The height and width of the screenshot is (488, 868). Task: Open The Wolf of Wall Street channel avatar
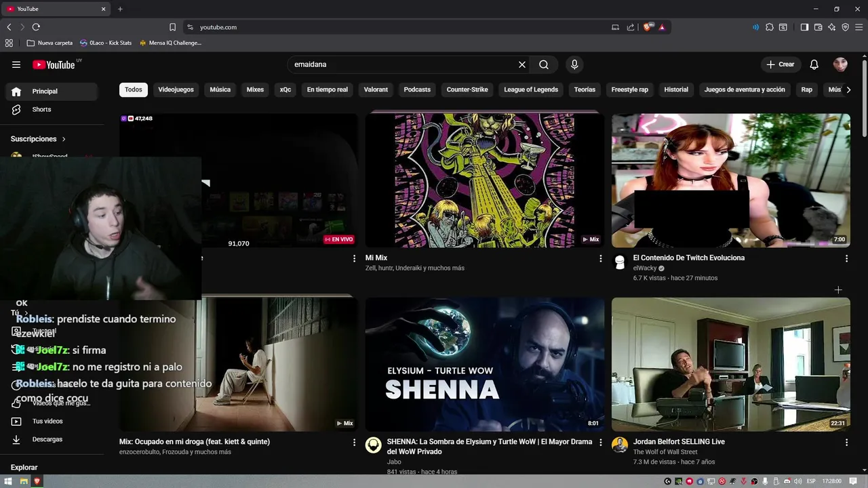coord(619,445)
